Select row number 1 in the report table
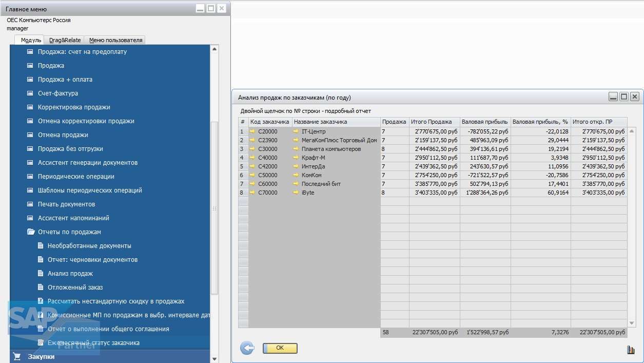 pyautogui.click(x=243, y=131)
